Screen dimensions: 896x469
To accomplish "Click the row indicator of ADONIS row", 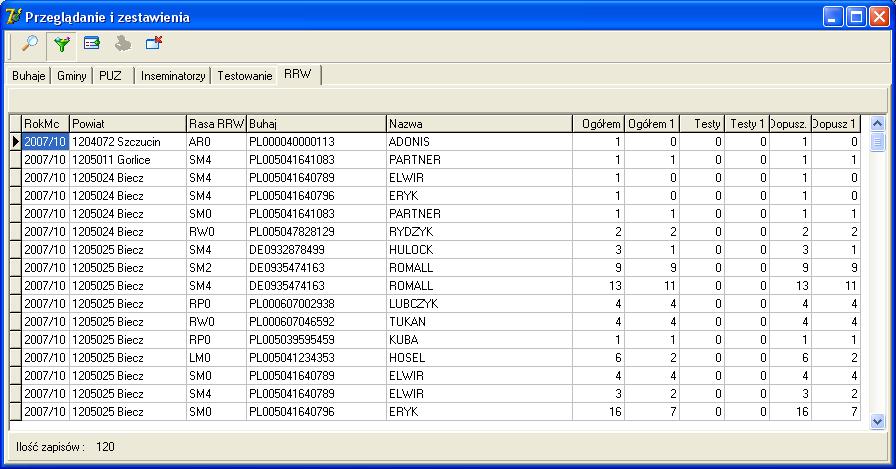I will [15, 142].
